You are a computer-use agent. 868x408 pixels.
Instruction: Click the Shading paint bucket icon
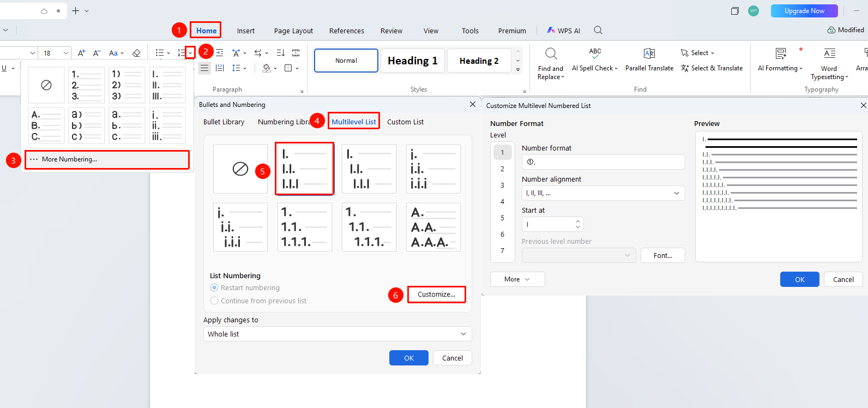coord(267,68)
